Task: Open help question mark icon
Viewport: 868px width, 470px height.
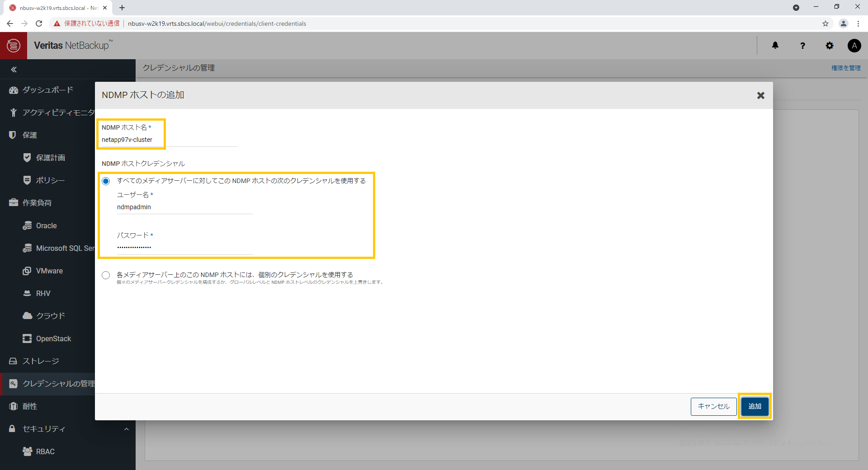Action: coord(802,46)
